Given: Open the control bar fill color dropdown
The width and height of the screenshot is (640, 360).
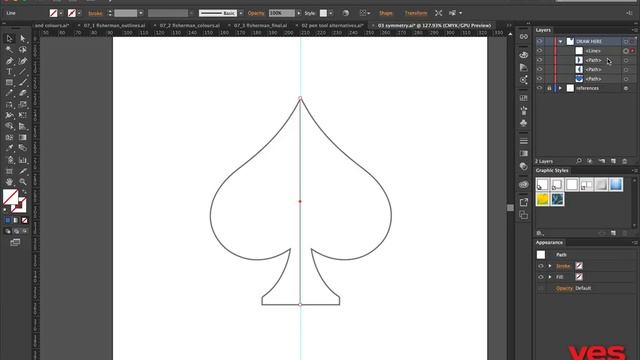Looking at the screenshot, I should coord(61,13).
